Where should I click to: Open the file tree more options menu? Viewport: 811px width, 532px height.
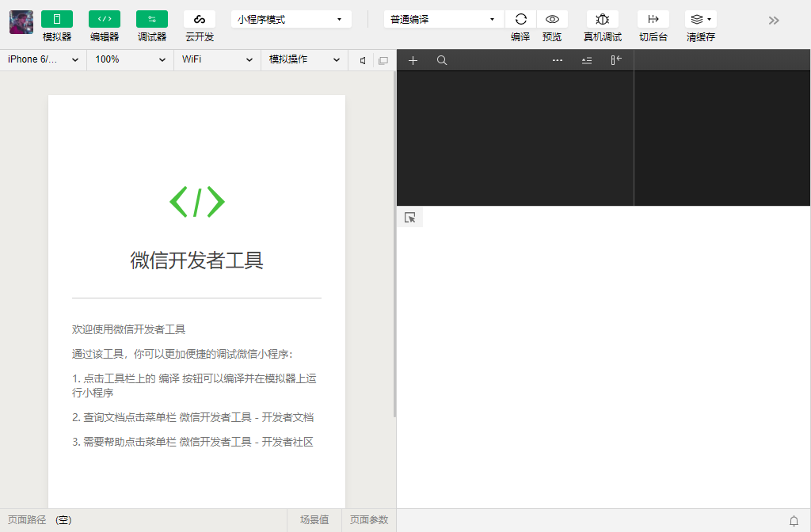click(557, 60)
